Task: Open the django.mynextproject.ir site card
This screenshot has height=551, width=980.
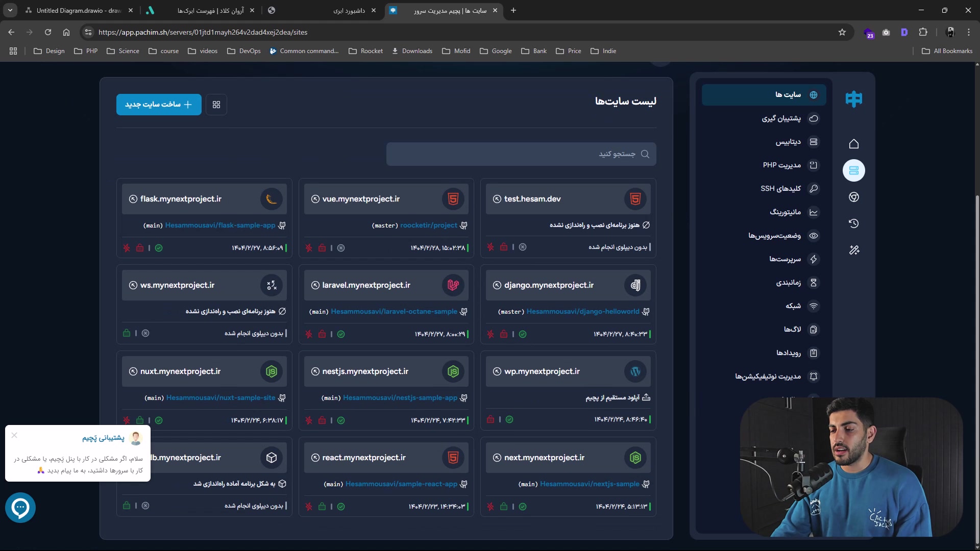Action: pos(549,285)
